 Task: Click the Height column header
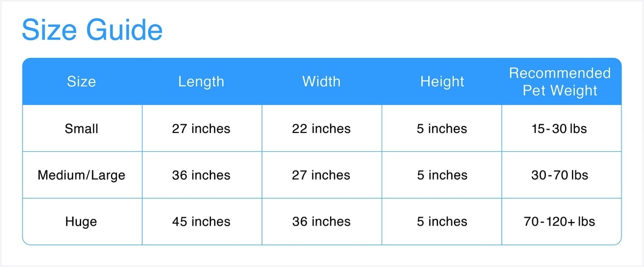coord(442,81)
